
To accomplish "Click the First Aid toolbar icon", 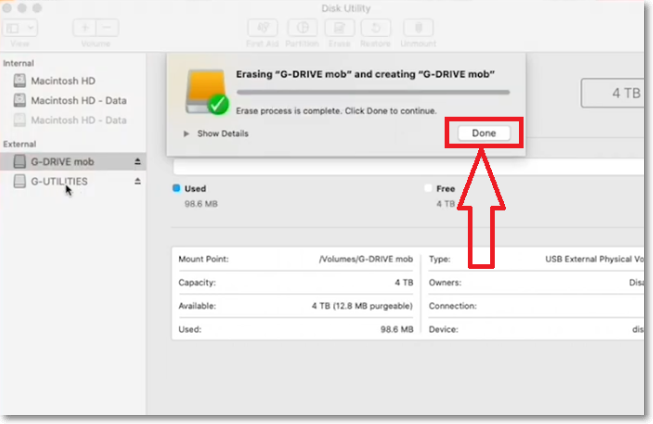I will point(263,28).
